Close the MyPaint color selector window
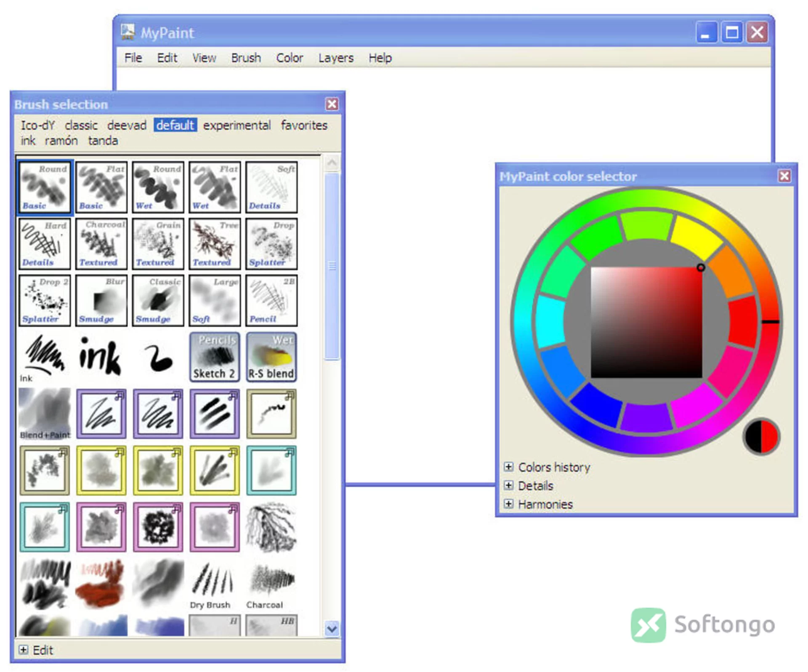Image resolution: width=808 pixels, height=672 pixels. point(784,176)
